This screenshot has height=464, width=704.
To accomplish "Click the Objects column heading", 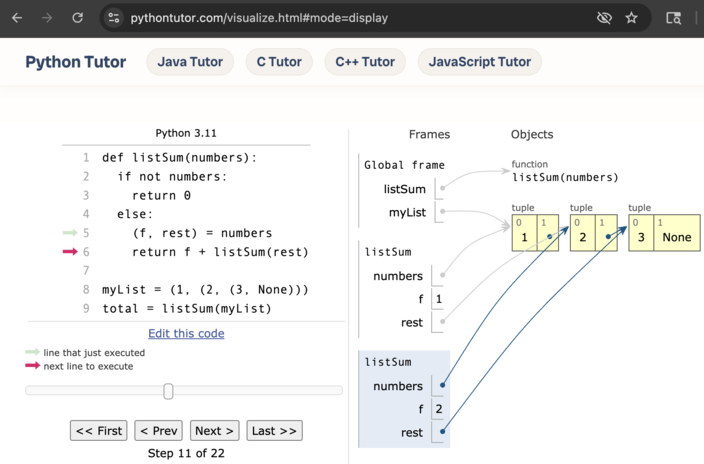I will (x=532, y=134).
